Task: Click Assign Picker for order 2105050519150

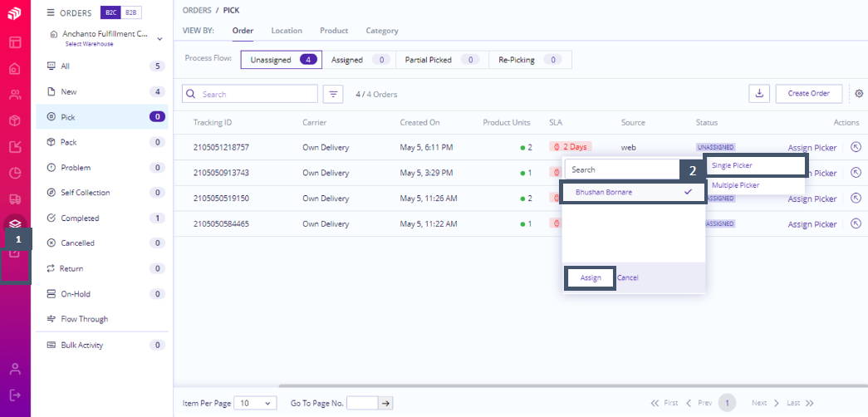Action: 812,199
